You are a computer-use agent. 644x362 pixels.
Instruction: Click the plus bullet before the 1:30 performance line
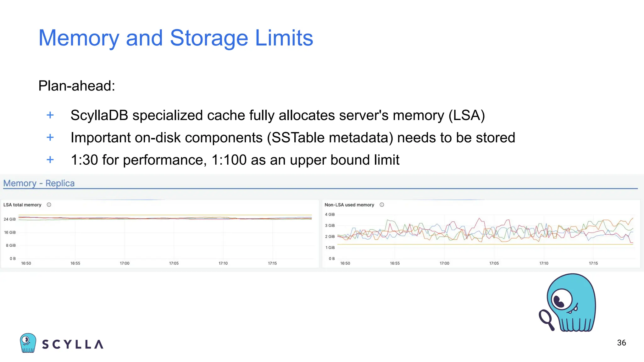pos(50,160)
